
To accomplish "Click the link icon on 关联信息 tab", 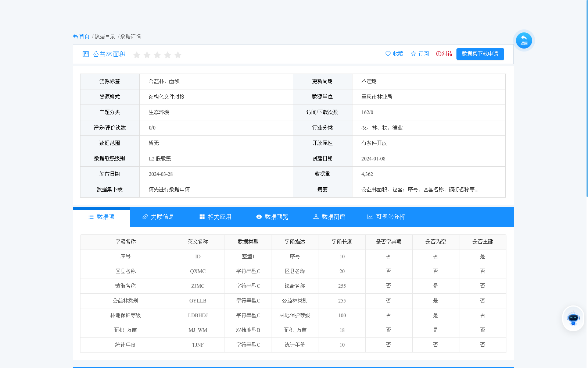I will click(145, 217).
